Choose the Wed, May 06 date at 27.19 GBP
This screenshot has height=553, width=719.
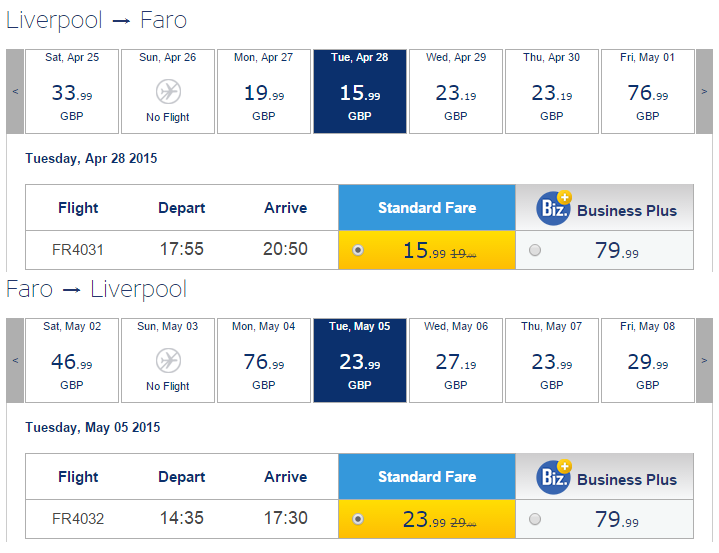(456, 360)
